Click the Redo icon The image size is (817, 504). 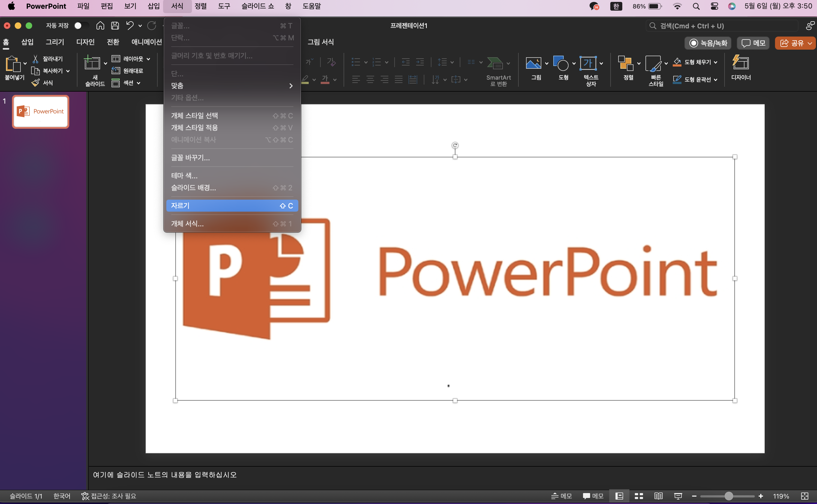tap(152, 26)
